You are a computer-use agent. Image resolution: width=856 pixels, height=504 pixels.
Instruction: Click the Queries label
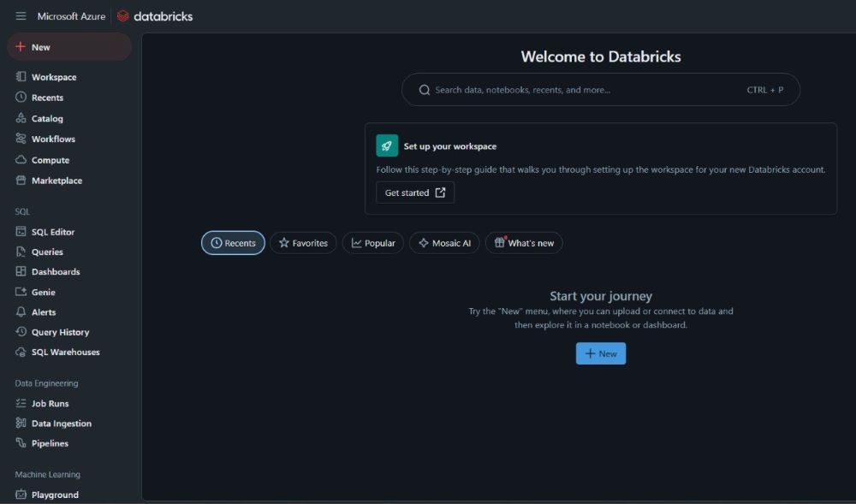point(47,252)
